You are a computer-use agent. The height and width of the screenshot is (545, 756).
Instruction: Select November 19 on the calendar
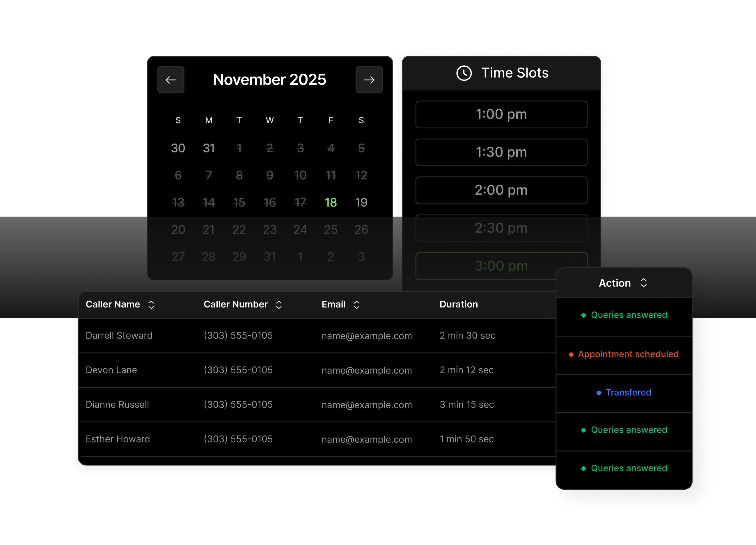pos(361,202)
